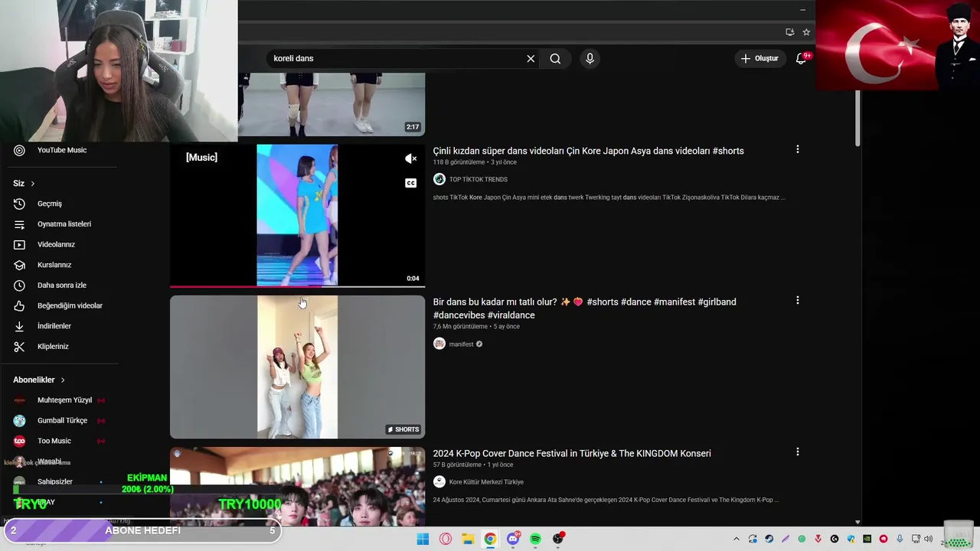Viewport: 980px width, 551px height.
Task: Open the Windows Start menu
Action: coord(423,539)
